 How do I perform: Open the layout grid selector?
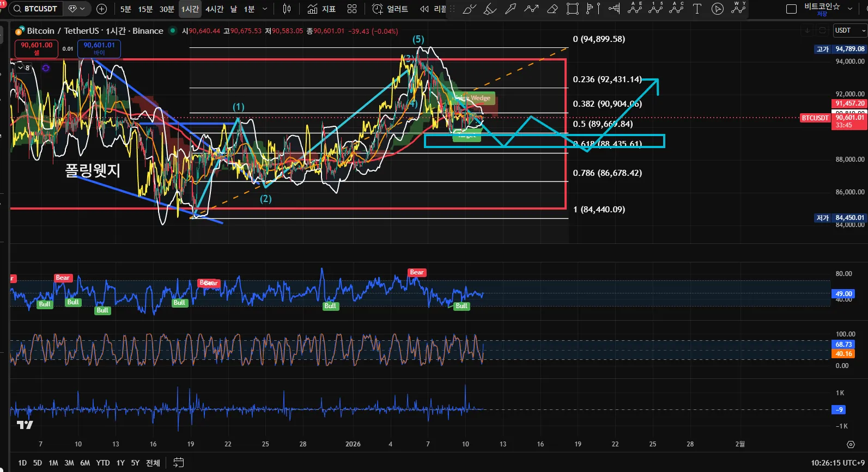point(352,9)
